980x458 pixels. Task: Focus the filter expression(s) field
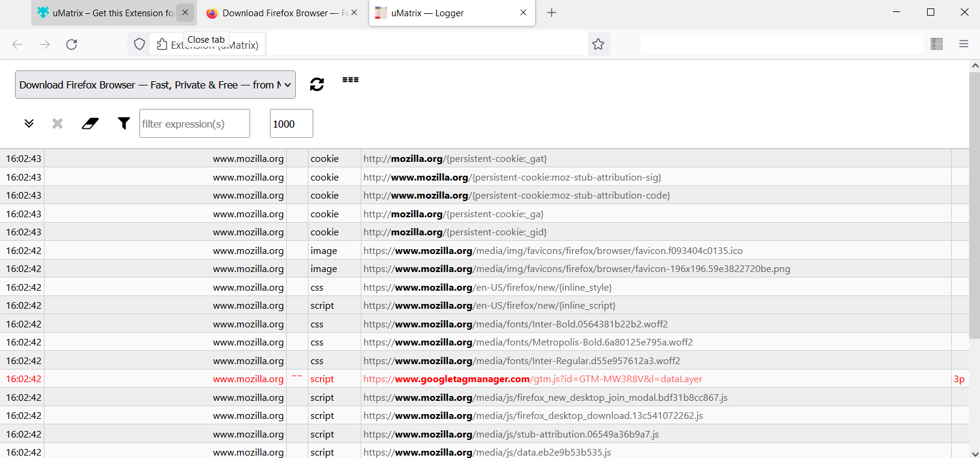(195, 123)
